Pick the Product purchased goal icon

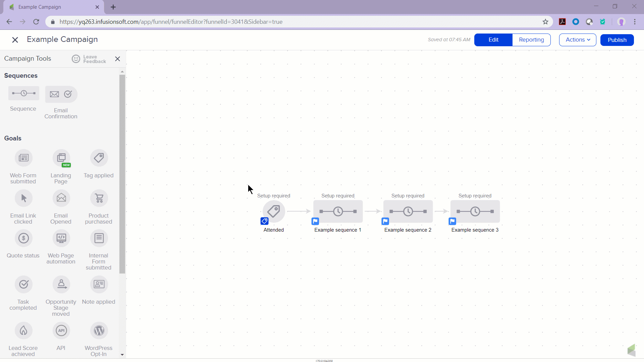click(99, 198)
